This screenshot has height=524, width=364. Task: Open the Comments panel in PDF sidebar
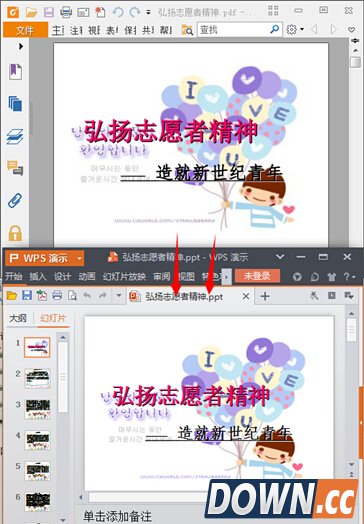(x=15, y=168)
